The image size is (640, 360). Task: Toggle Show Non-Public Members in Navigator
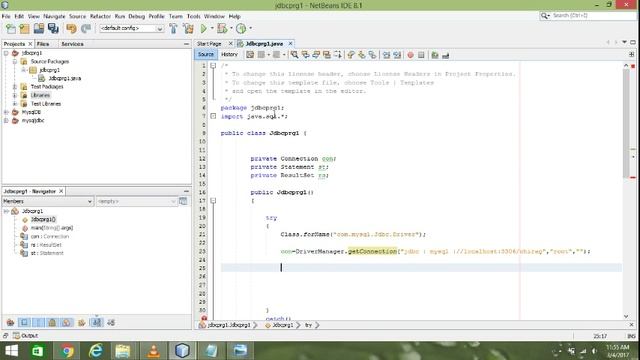52,322
